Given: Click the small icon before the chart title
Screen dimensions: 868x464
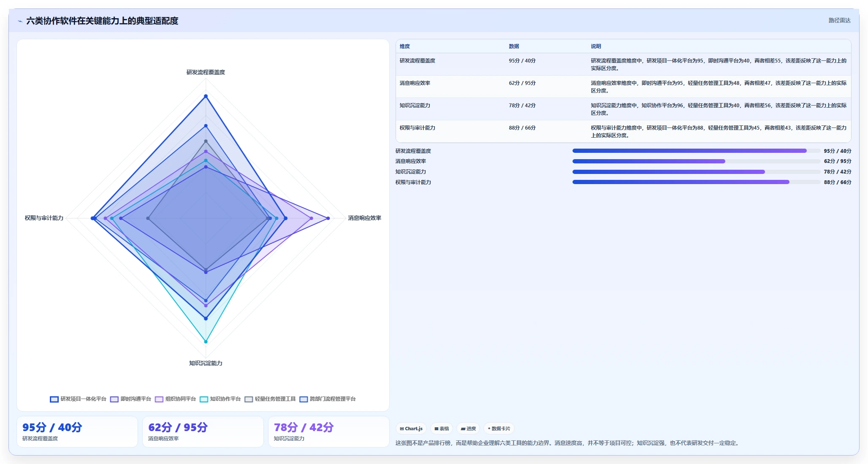Looking at the screenshot, I should (x=20, y=21).
